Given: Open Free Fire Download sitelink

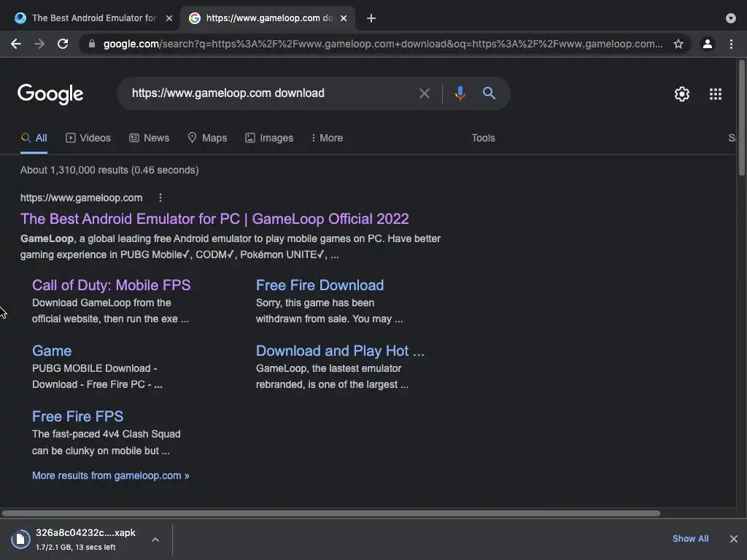Looking at the screenshot, I should [320, 285].
